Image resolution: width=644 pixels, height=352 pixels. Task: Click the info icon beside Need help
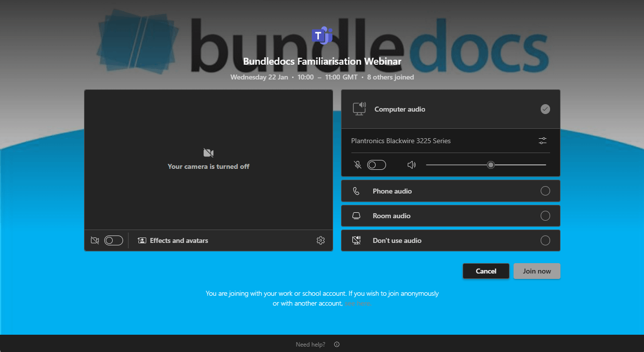[337, 345]
